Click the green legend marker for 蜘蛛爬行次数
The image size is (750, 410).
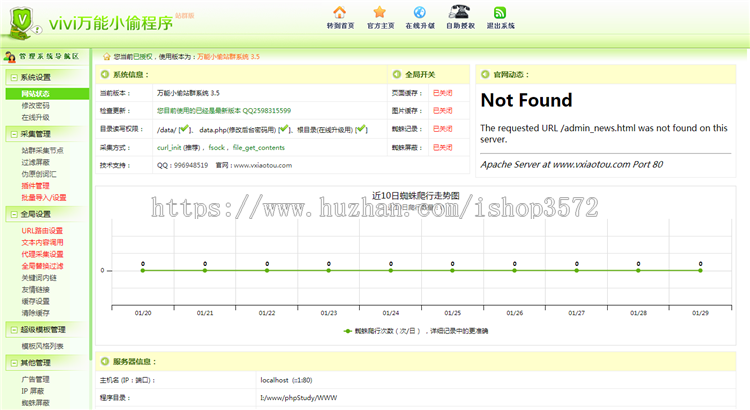pos(348,331)
